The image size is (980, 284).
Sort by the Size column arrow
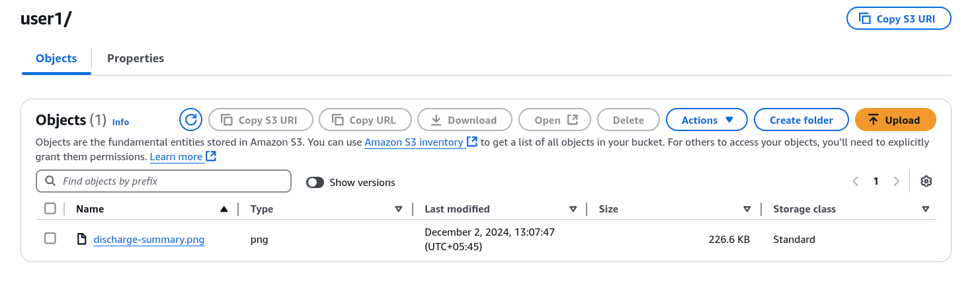click(x=747, y=209)
